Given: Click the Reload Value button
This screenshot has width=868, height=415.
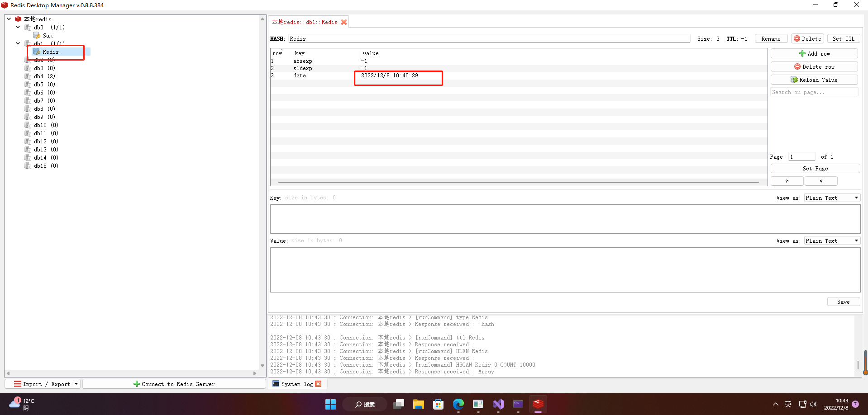Looking at the screenshot, I should coord(814,80).
